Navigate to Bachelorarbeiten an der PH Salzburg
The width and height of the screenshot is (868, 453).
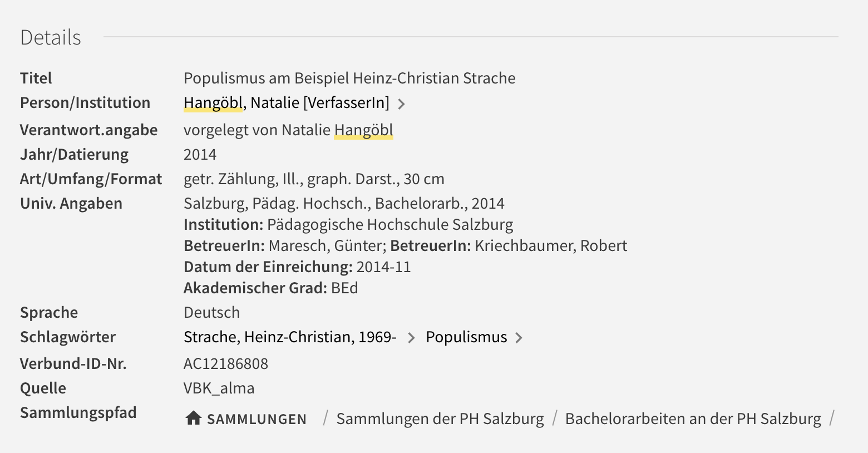[x=693, y=418]
